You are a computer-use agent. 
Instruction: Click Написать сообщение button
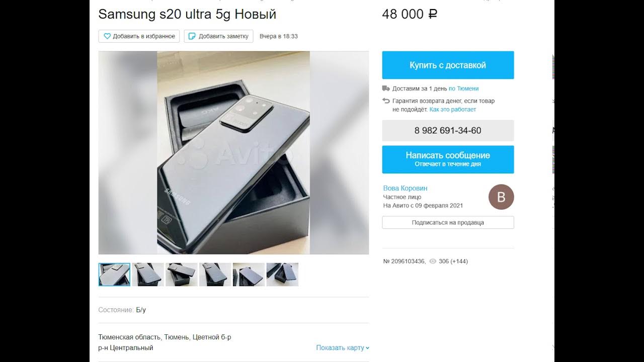pos(448,159)
